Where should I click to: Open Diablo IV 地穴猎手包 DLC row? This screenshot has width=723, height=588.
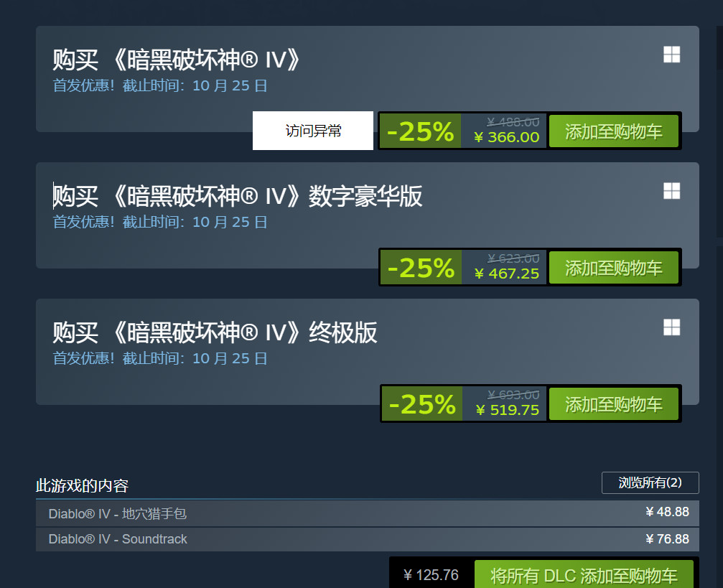pyautogui.click(x=368, y=513)
